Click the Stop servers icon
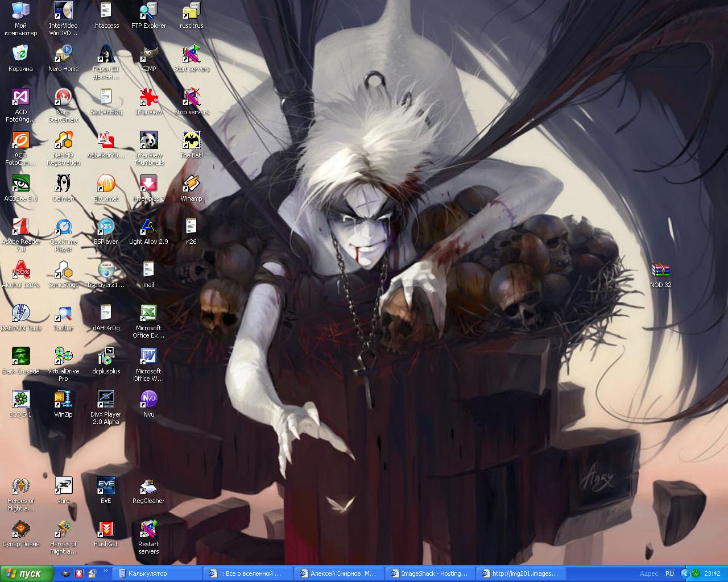This screenshot has height=582, width=728. coord(191,102)
